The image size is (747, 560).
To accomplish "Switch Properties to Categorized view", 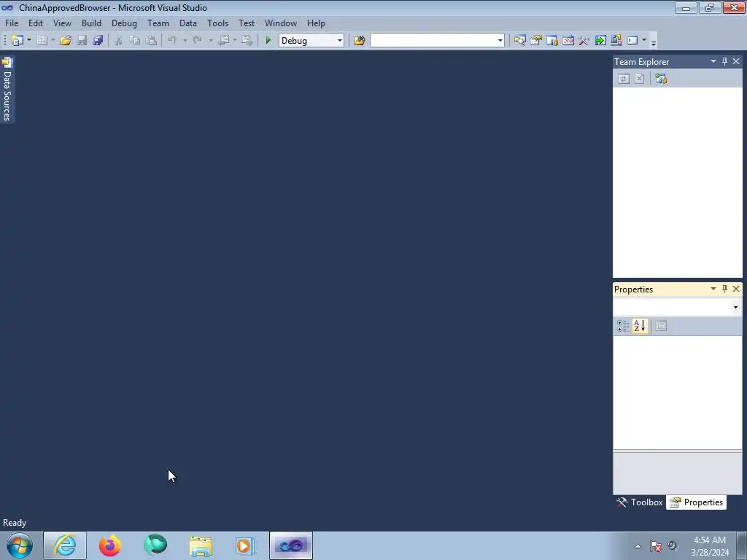I will pyautogui.click(x=623, y=326).
